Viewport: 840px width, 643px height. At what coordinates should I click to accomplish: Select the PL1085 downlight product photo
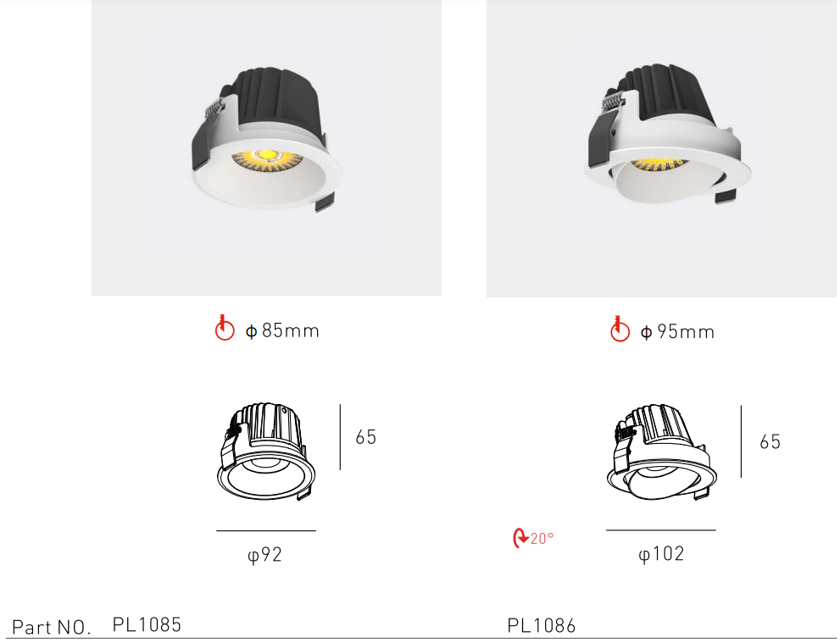tap(266, 147)
